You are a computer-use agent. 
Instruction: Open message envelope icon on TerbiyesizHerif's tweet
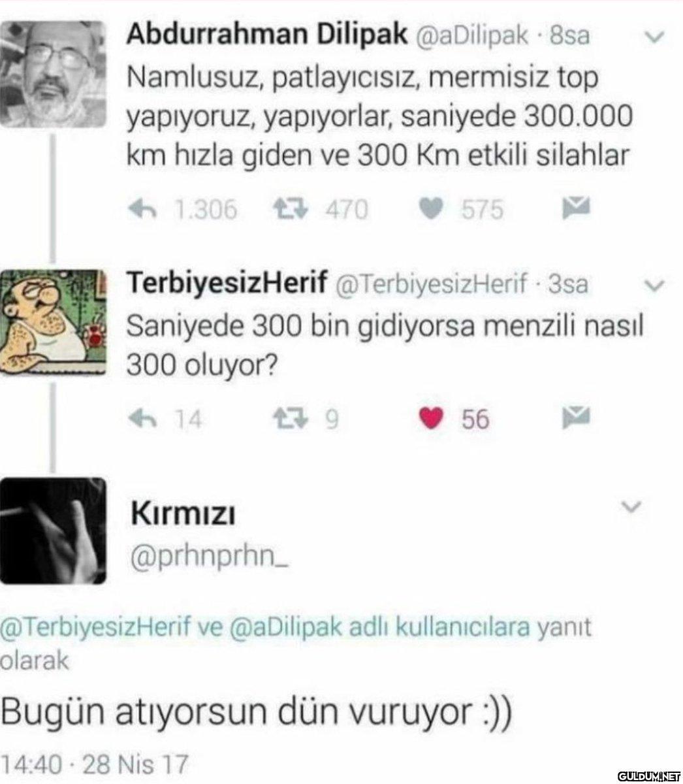click(x=576, y=417)
